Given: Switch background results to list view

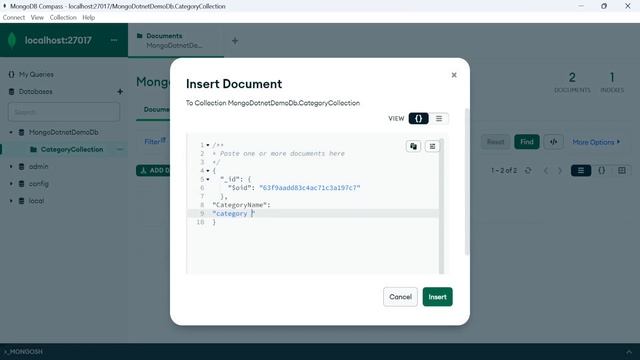Looking at the screenshot, I should point(581,171).
